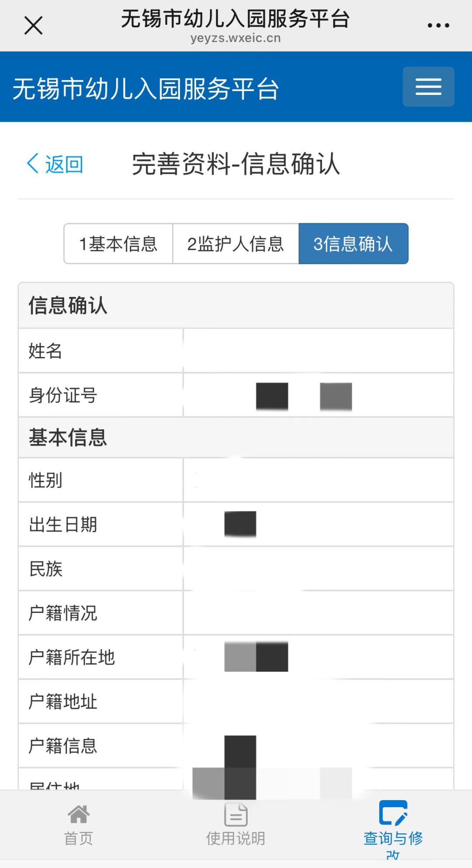The height and width of the screenshot is (868, 472).
Task: Tap the 户籍所在地 value cell
Action: (318, 657)
